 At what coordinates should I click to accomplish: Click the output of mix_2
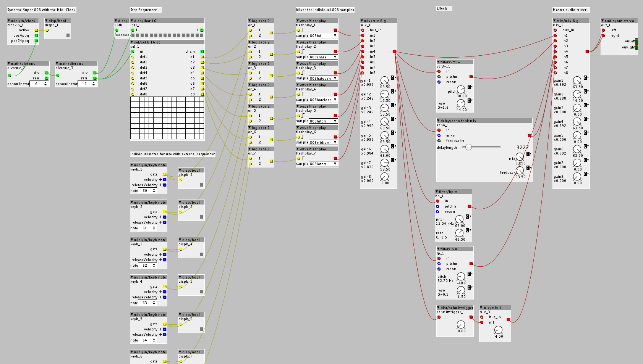point(587,52)
